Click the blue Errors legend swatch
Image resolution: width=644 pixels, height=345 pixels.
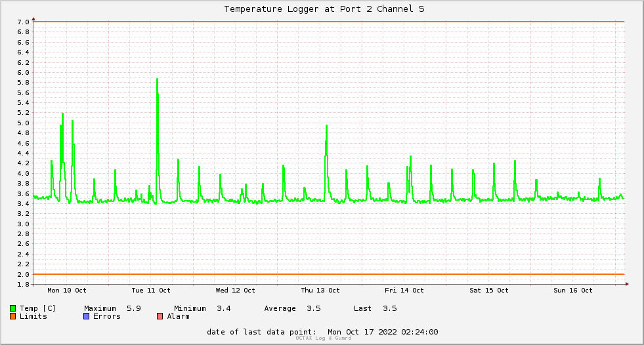pos(86,316)
